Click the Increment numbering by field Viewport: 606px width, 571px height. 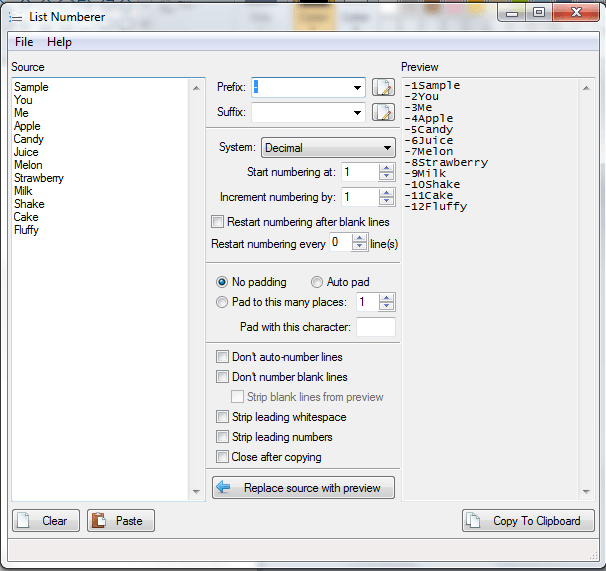point(360,197)
